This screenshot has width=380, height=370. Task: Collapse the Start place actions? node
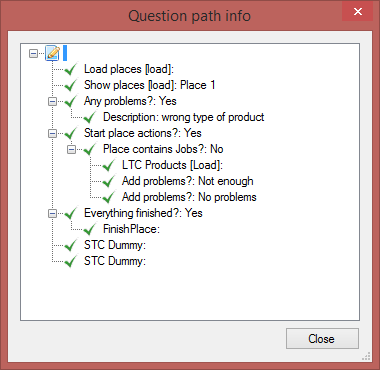[x=52, y=133]
